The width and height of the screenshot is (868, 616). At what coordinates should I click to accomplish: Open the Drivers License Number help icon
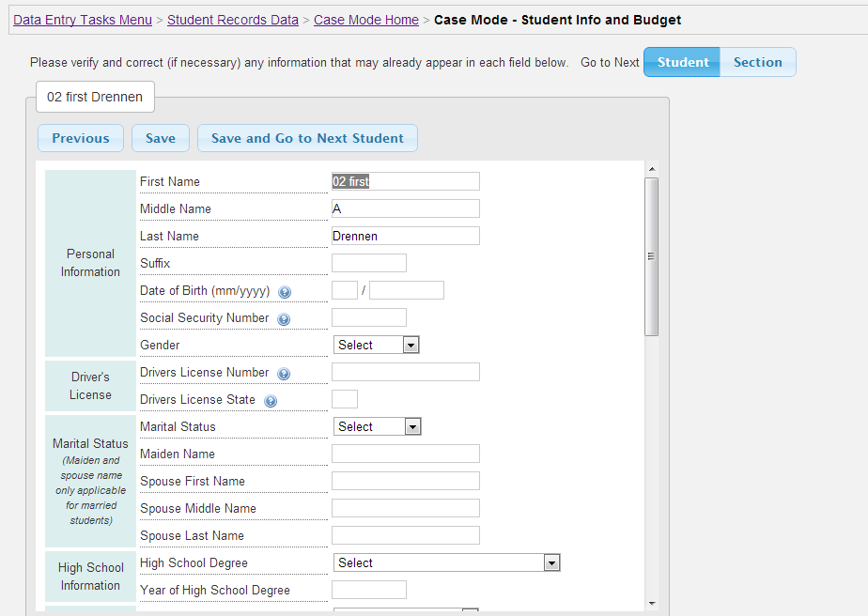click(284, 374)
